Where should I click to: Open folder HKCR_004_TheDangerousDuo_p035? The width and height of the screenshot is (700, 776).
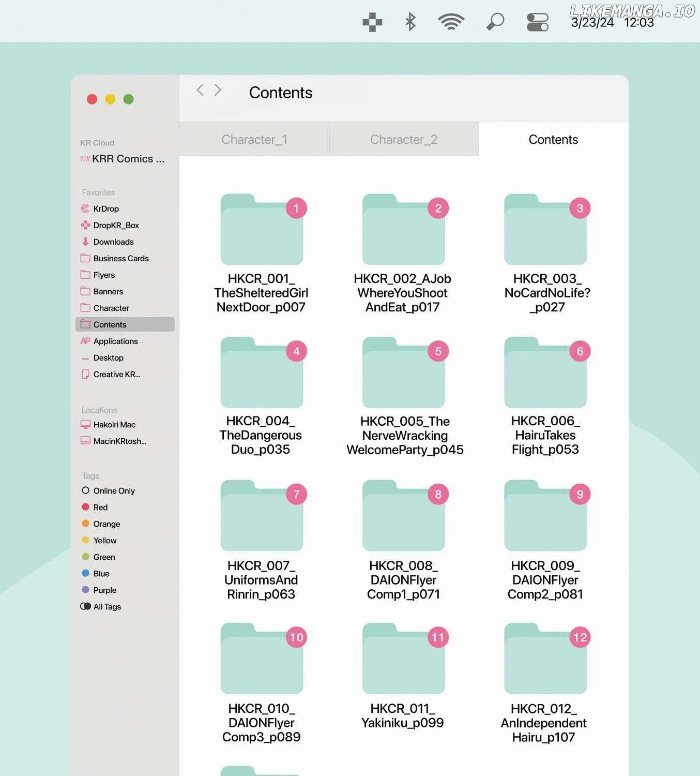click(x=262, y=372)
